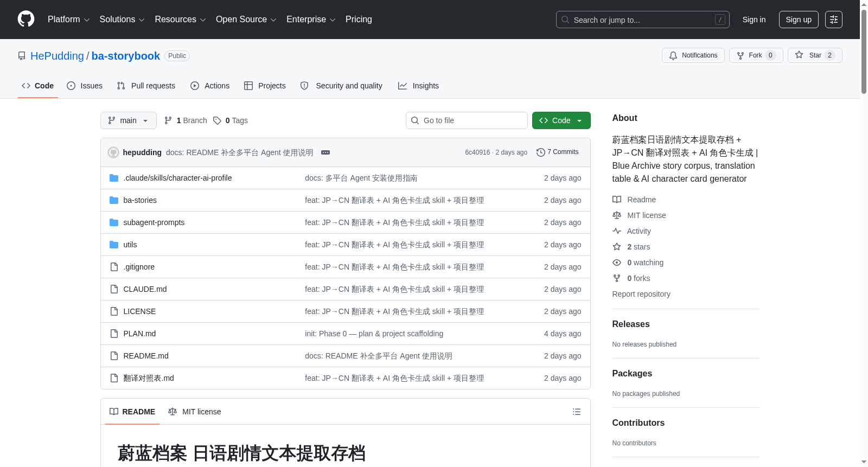Open the ba-storybook repository link
The image size is (868, 467).
pos(126,56)
